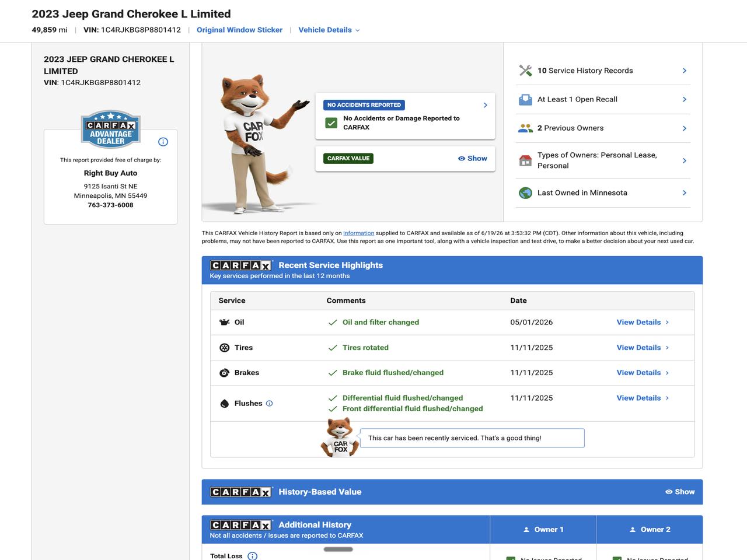
Task: Expand Types of Owners chevron
Action: coord(685,160)
